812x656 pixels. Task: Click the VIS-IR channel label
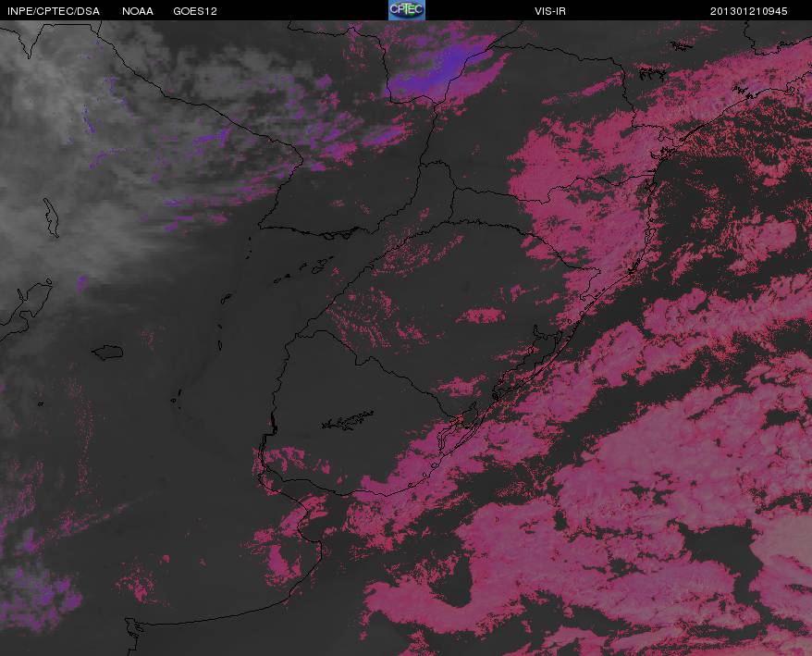(550, 11)
